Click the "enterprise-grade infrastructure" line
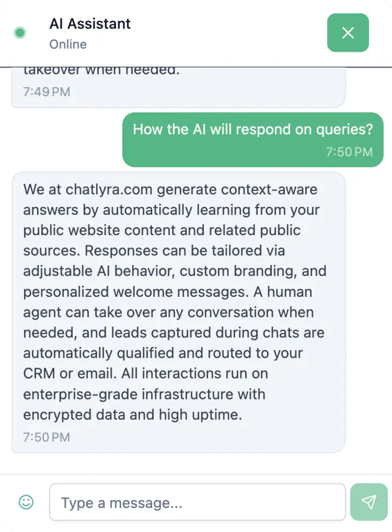The height and width of the screenshot is (532, 392). pos(144,394)
